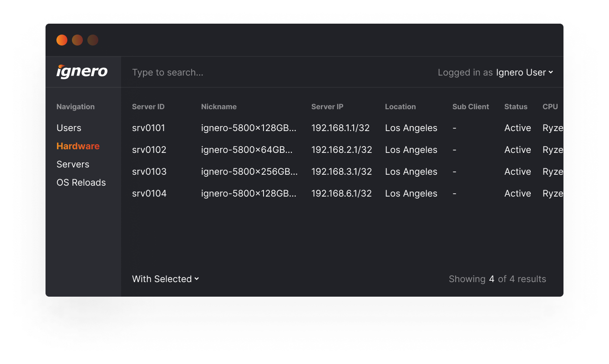Sort by the Nickname column header

[218, 106]
